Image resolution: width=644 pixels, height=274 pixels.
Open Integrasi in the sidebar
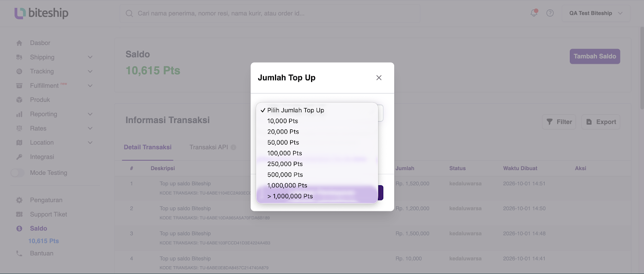point(42,157)
